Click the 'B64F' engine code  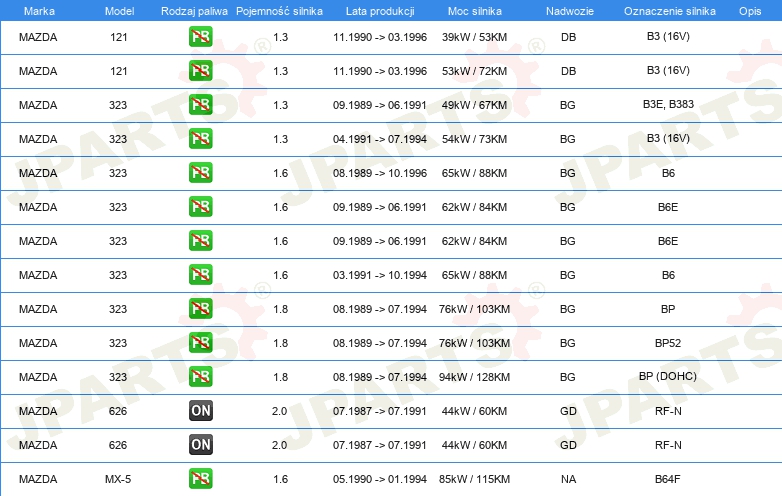pyautogui.click(x=668, y=479)
